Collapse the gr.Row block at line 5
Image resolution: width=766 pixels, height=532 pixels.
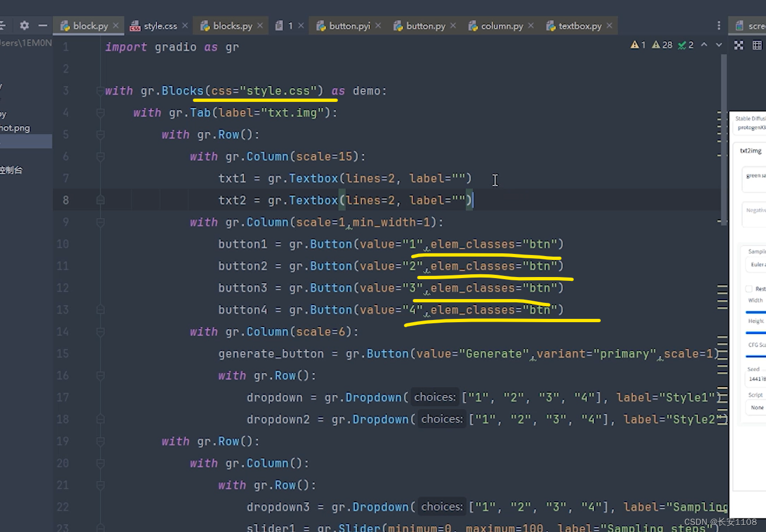tap(100, 135)
